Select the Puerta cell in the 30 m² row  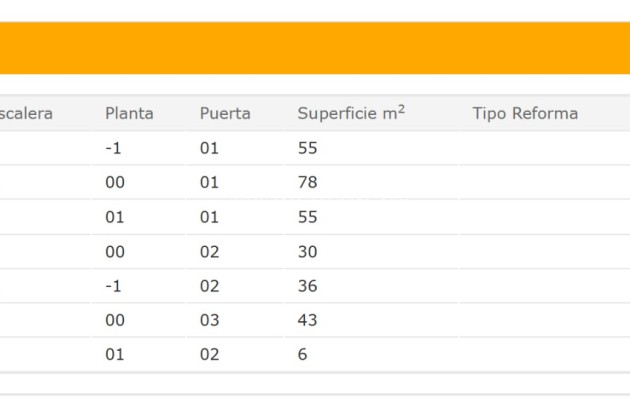[209, 252]
